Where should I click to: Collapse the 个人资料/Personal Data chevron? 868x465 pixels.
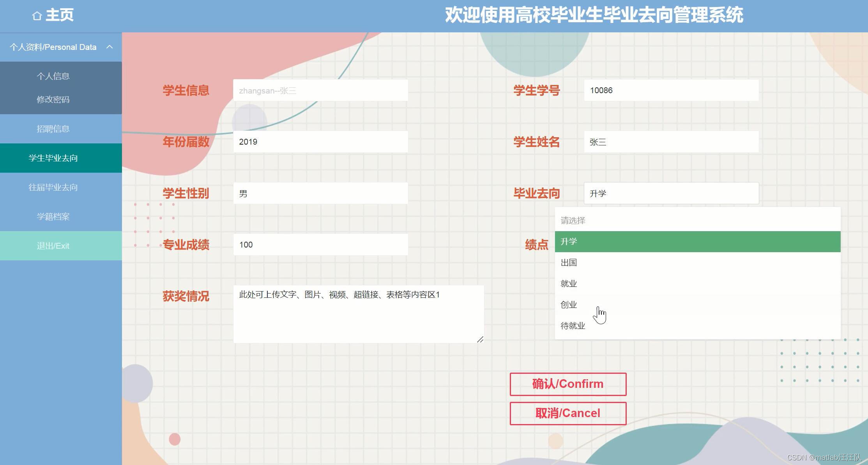(110, 47)
